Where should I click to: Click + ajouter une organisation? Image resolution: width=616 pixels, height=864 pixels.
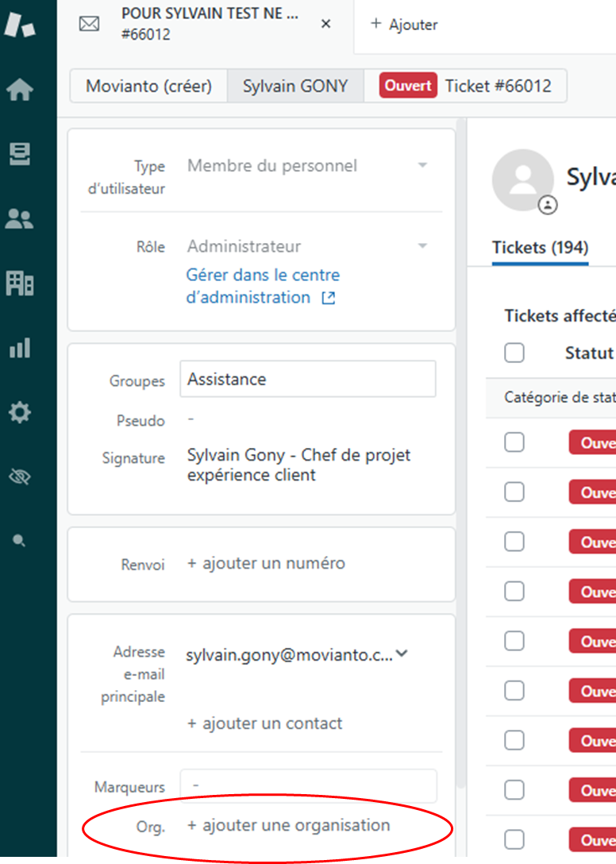click(x=288, y=826)
